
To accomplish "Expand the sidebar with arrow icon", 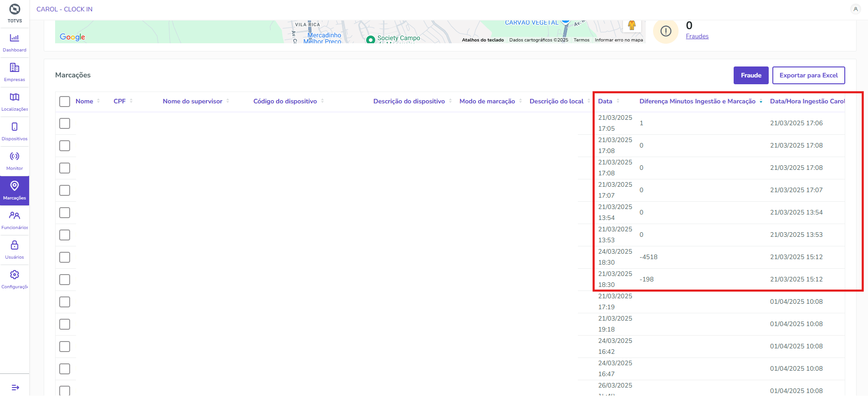I will (15, 388).
